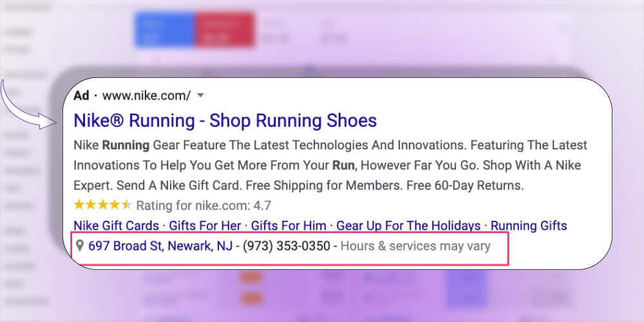This screenshot has width=644, height=322.
Task: Click the location pin icon
Action: (80, 246)
